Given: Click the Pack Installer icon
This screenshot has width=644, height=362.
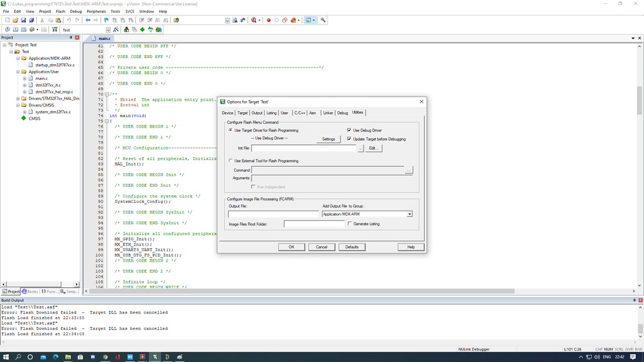Looking at the screenshot, I should coord(159,30).
